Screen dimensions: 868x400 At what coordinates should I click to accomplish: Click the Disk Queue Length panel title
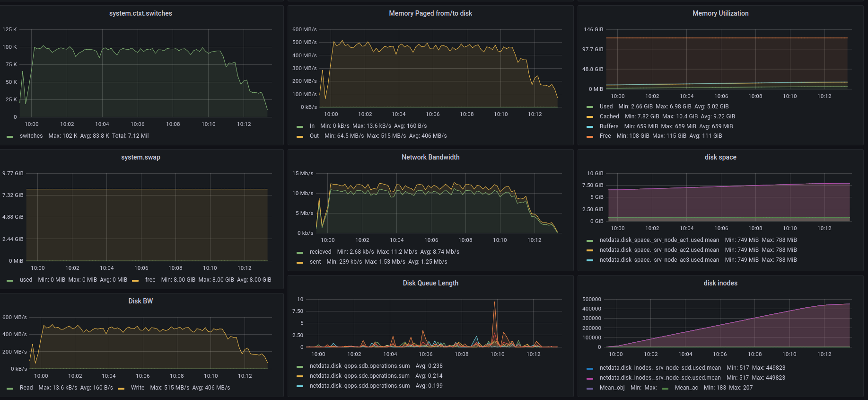430,283
